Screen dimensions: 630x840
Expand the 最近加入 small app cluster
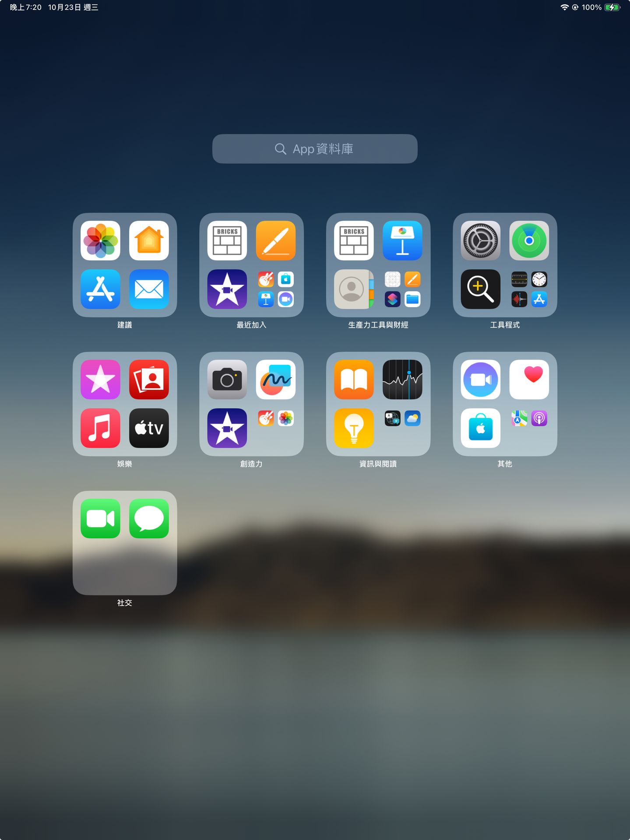(276, 289)
